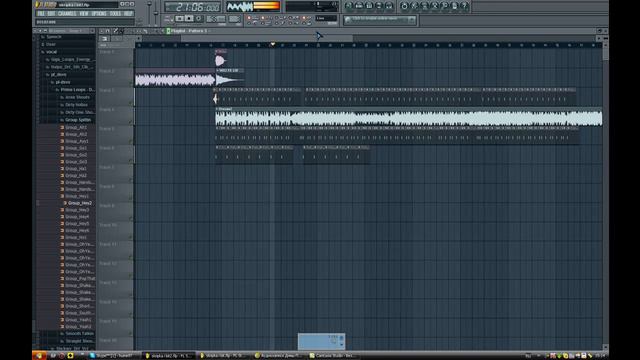Open the Step Sequencer shortcut icon
The width and height of the screenshot is (640, 360).
(359, 6)
